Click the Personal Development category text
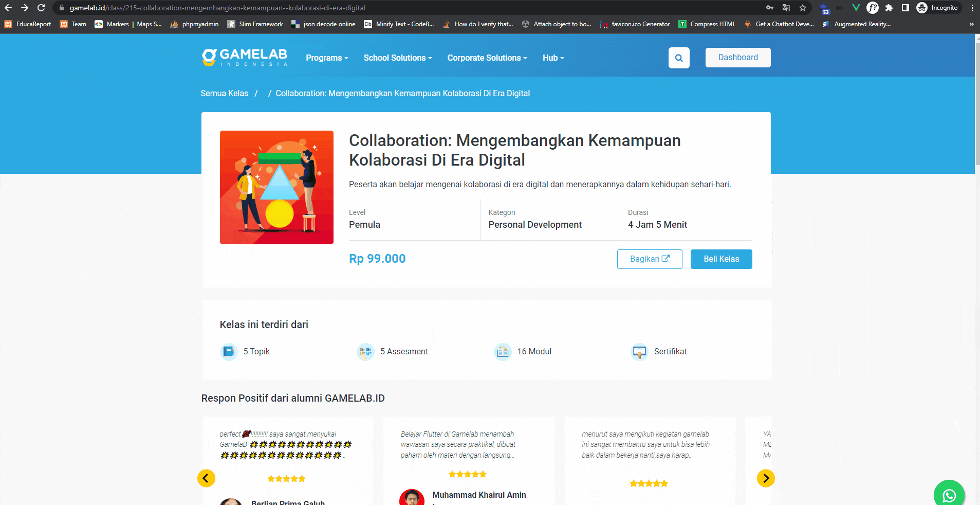This screenshot has width=980, height=505. pyautogui.click(x=535, y=225)
